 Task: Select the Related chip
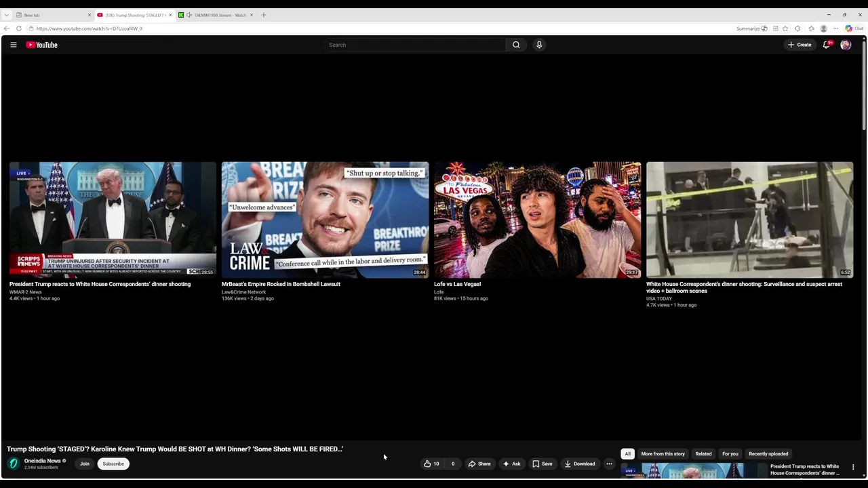coord(703,454)
